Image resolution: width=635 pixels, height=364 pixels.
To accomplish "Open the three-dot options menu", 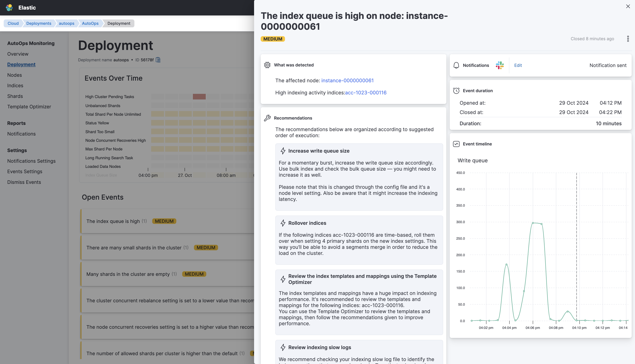I will click(x=628, y=39).
